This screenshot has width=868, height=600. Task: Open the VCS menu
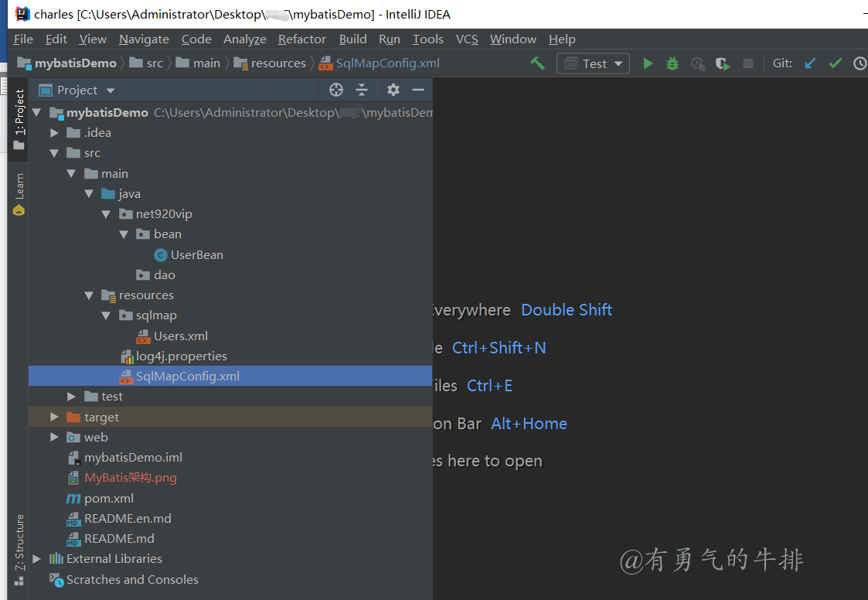467,39
